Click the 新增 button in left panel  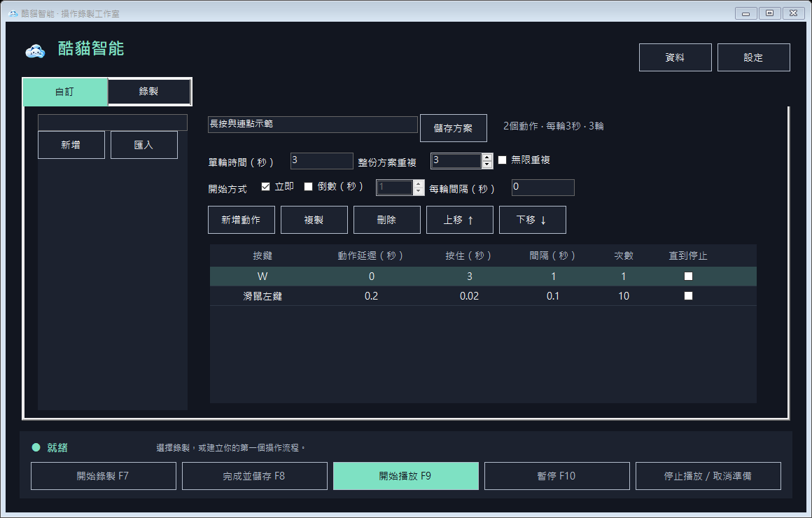(71, 145)
